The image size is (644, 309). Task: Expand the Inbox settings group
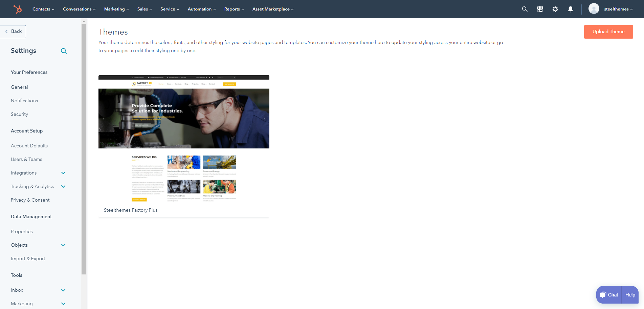coord(63,290)
